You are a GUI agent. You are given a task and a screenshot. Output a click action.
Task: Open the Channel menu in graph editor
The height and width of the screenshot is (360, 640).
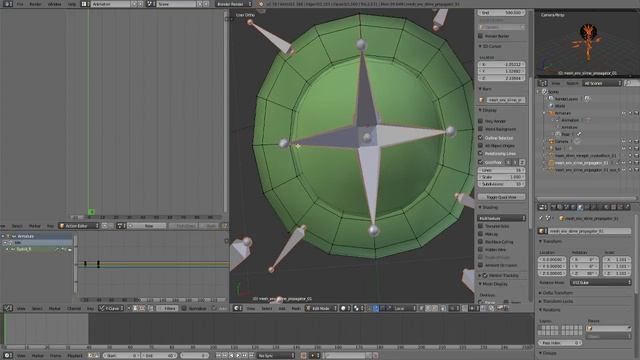(74, 308)
